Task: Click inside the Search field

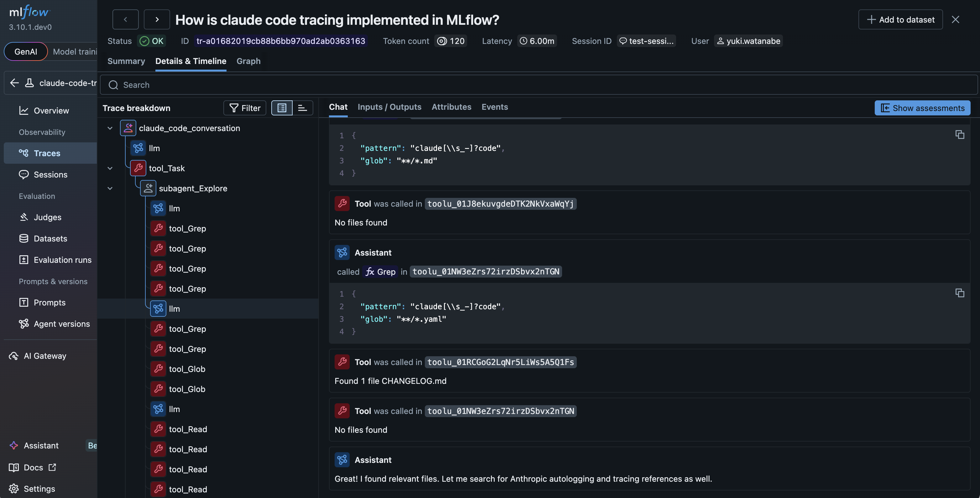Action: [266, 85]
